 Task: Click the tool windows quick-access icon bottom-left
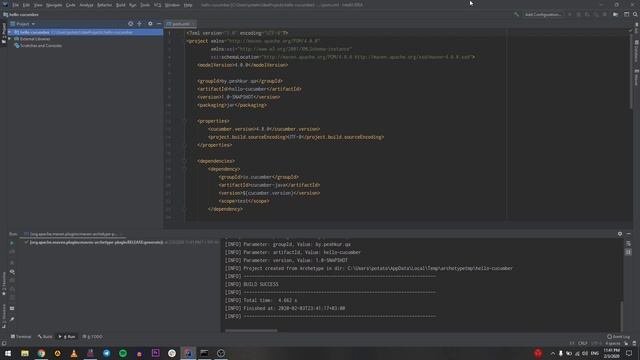4,344
